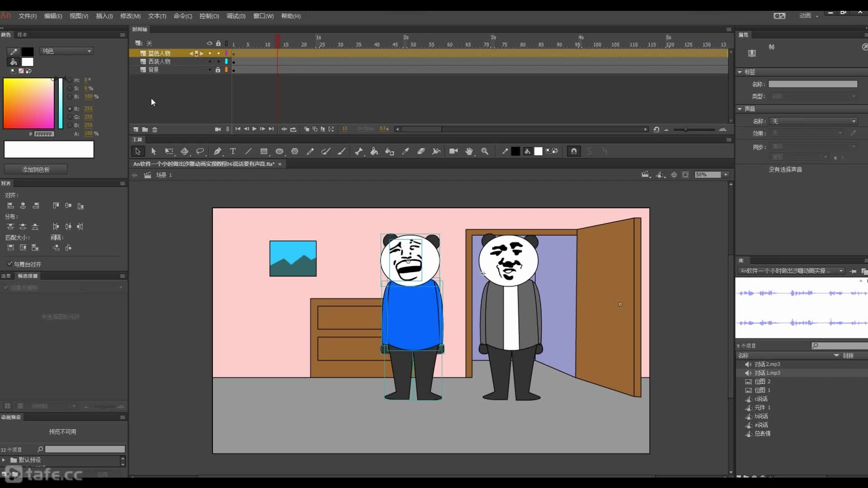
Task: Click the 添加到色板 button
Action: [36, 169]
